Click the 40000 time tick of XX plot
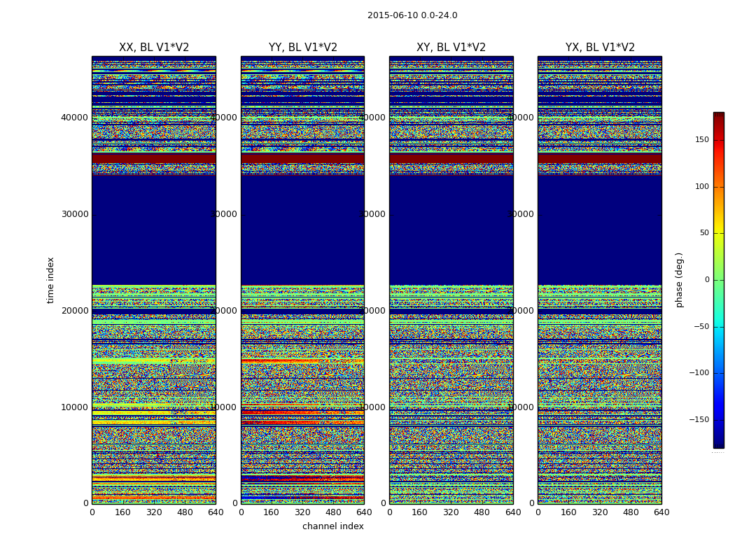The height and width of the screenshot is (560, 735). [x=74, y=117]
